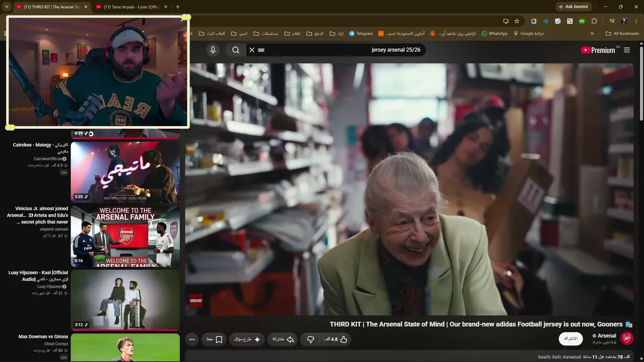Screen dimensions: 644x362
Task: Bookmark this page with the star icon
Action: click(x=517, y=21)
